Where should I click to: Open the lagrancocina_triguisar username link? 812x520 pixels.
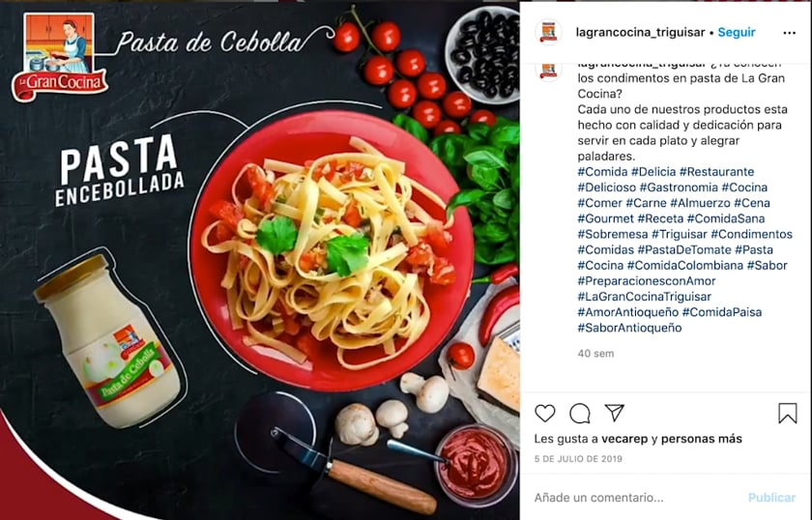(x=640, y=32)
